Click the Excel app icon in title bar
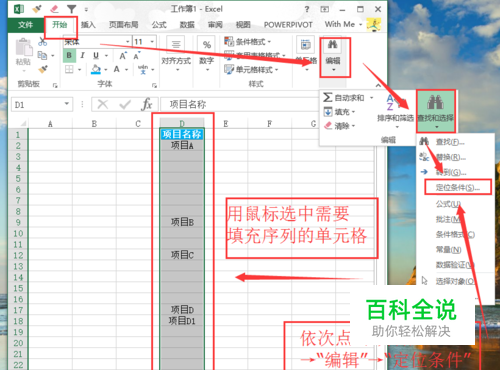Image resolution: width=500 pixels, height=370 pixels. tap(19, 9)
